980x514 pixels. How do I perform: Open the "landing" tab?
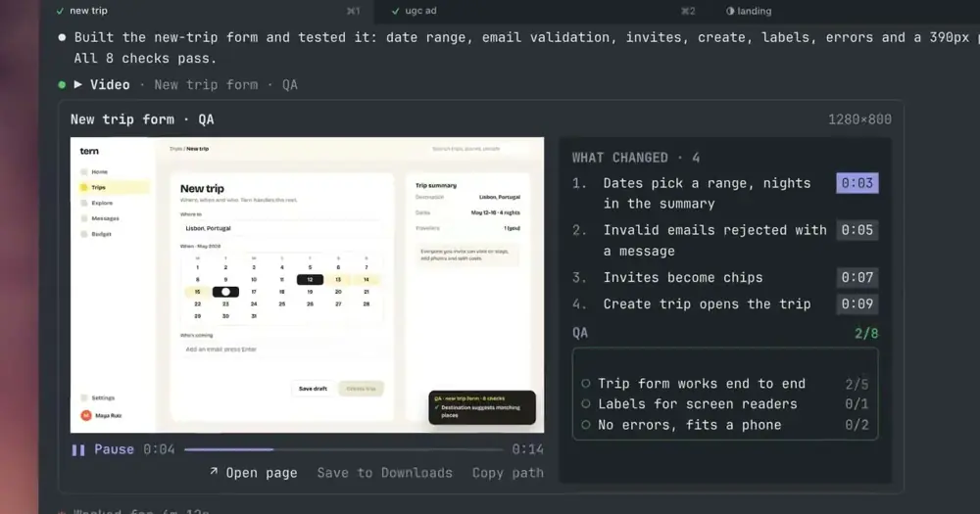coord(748,11)
